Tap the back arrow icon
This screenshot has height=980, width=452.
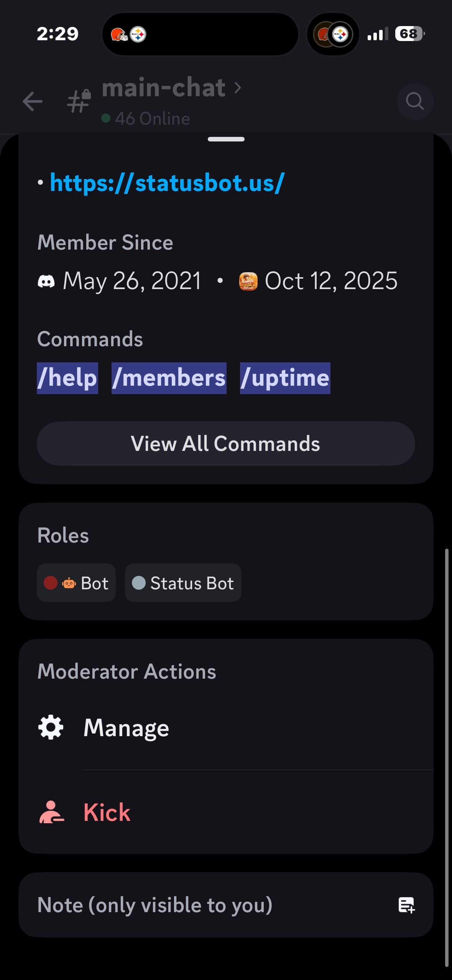(x=33, y=102)
